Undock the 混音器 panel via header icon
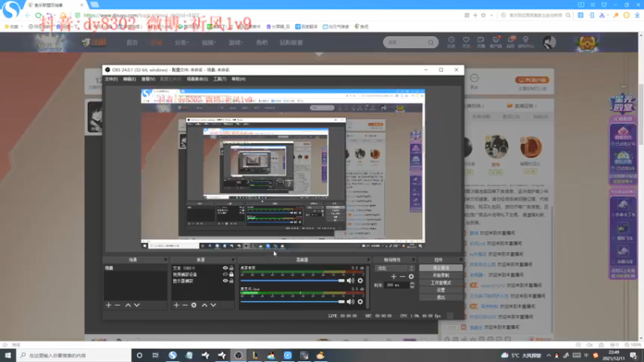 click(x=368, y=259)
